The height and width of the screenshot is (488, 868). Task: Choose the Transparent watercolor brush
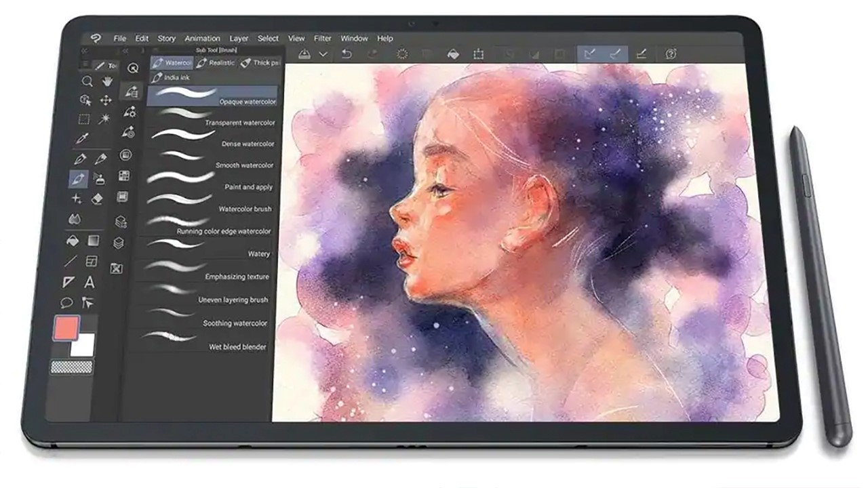(210, 117)
